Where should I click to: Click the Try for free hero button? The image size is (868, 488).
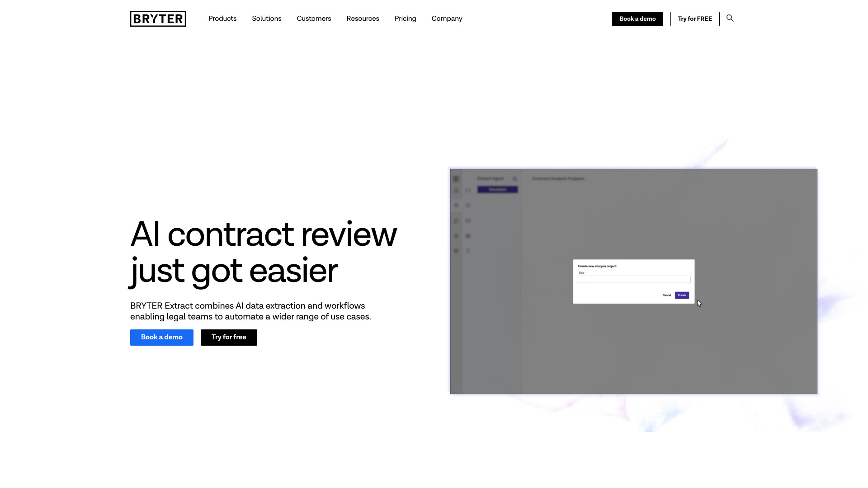[229, 337]
